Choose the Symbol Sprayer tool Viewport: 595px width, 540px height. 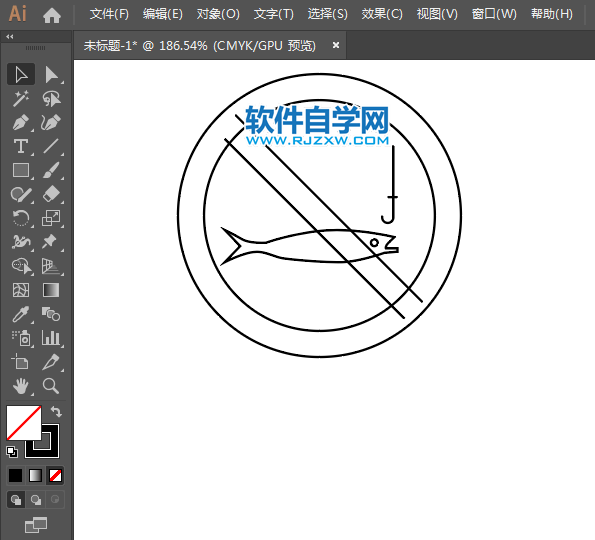tap(21, 338)
